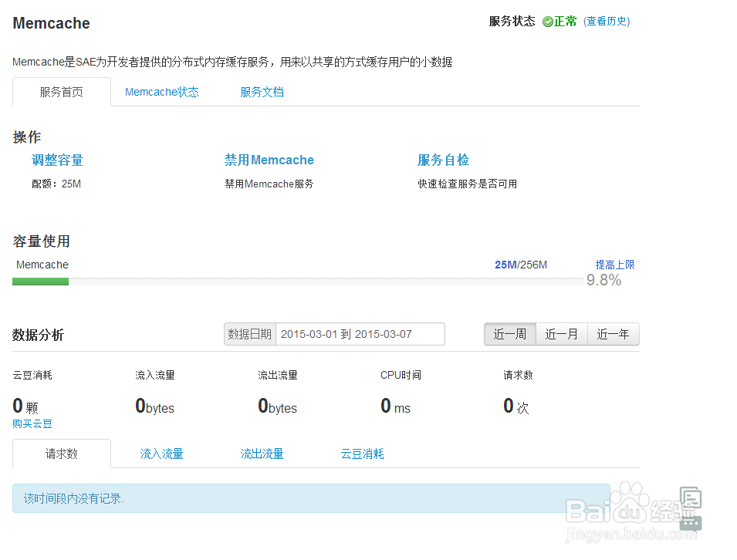Select 近一年 time range button
The width and height of the screenshot is (737, 560).
614,334
